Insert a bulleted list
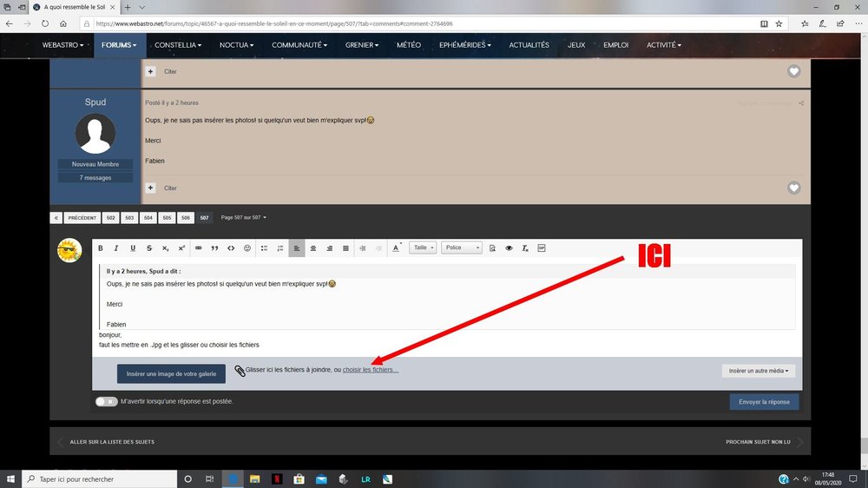Screen dimensions: 868x488 click(264, 248)
